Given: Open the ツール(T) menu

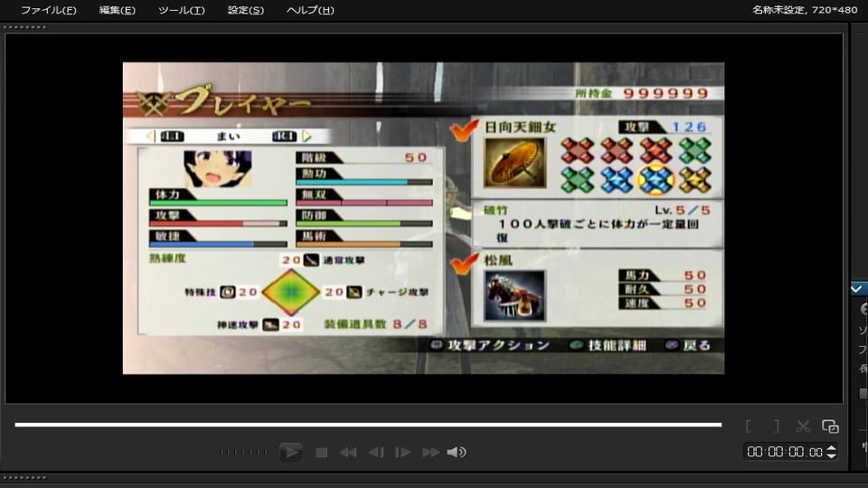Looking at the screenshot, I should [182, 10].
